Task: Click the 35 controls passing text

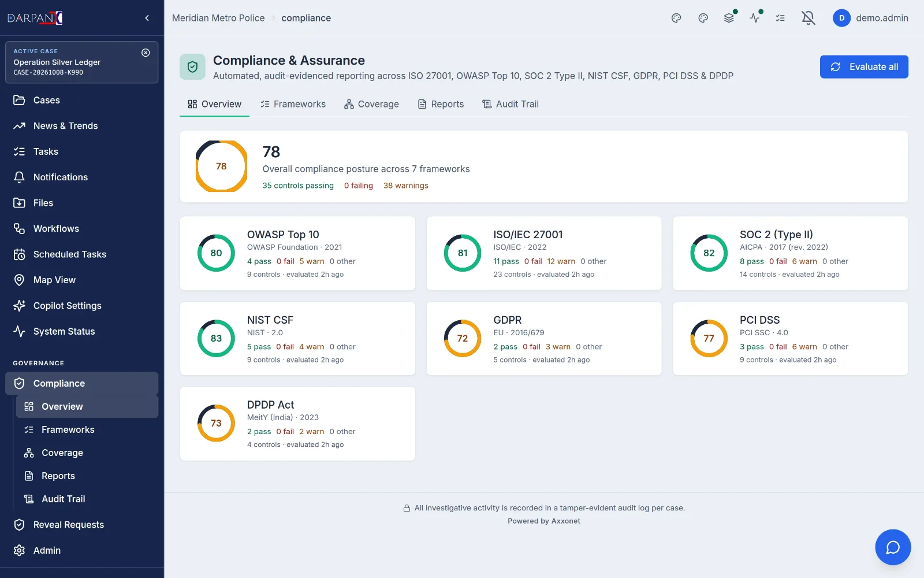Action: pyautogui.click(x=298, y=186)
